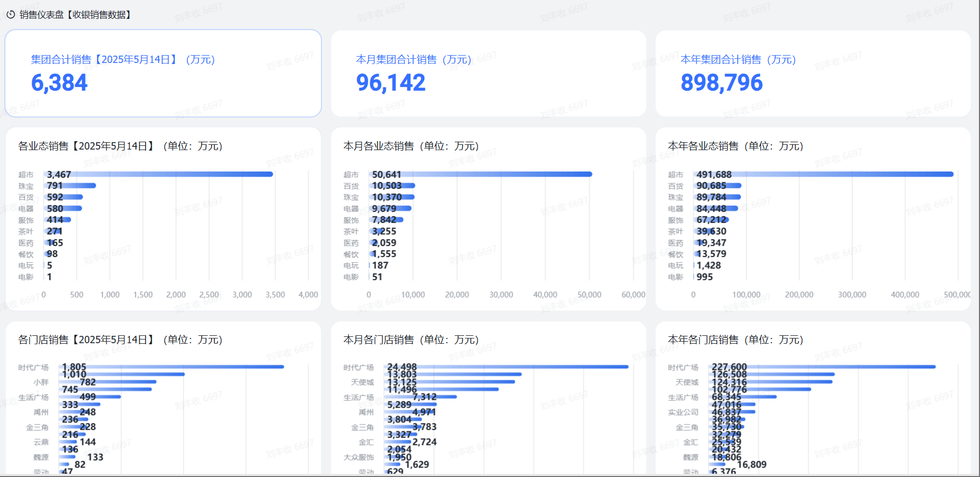
Task: Click the 销售仪表盘【收银销售数据】 page title
Action: pyautogui.click(x=75, y=15)
